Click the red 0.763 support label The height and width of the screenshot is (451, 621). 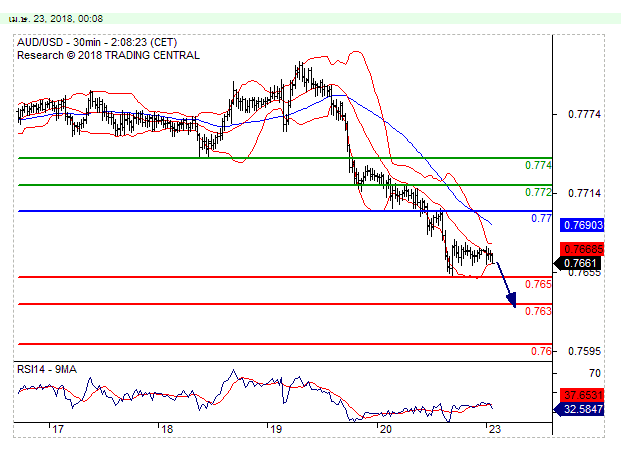(x=538, y=311)
